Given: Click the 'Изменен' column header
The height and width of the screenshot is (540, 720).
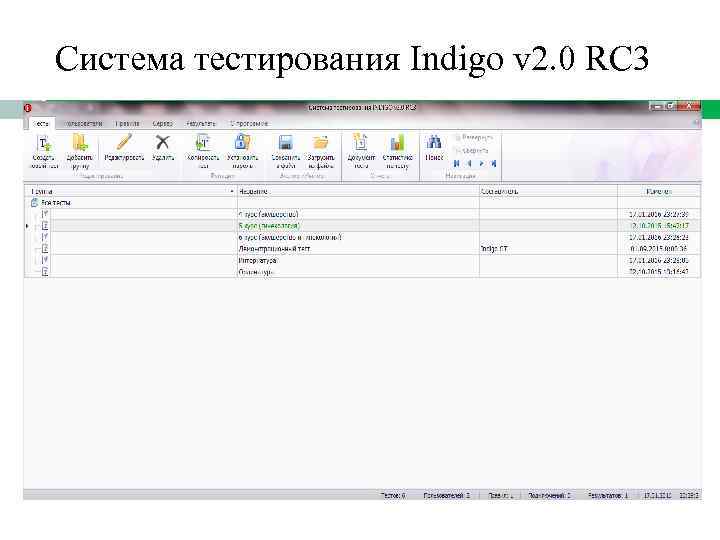Looking at the screenshot, I should pos(659,191).
